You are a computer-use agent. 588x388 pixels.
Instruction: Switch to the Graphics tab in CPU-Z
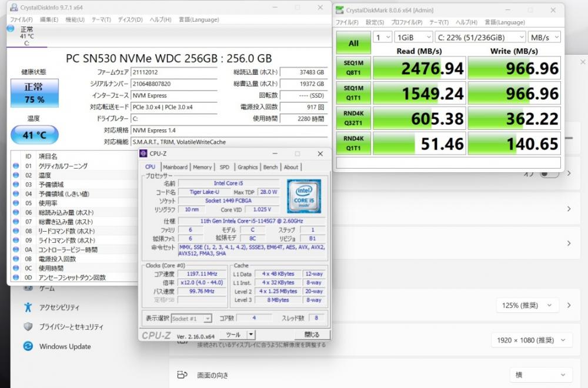point(248,167)
